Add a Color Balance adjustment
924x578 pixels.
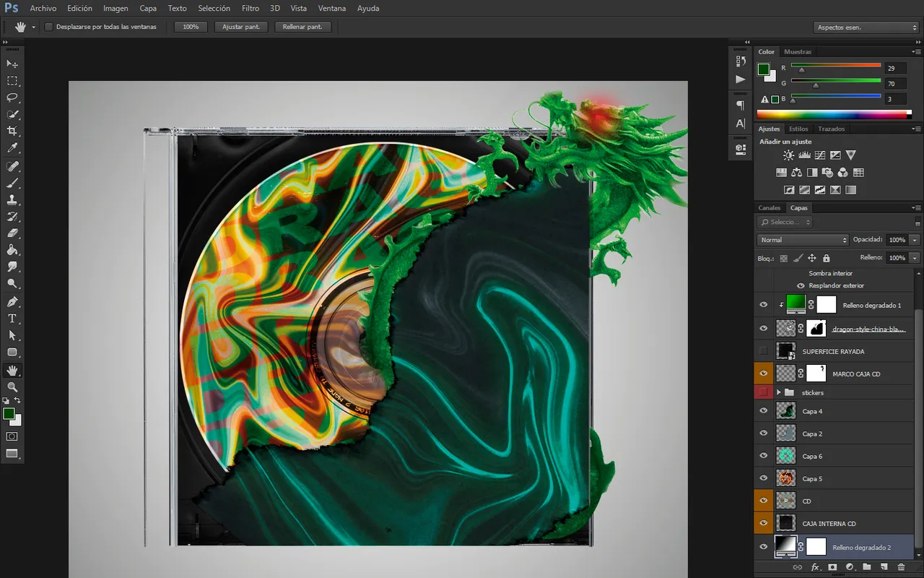click(796, 173)
